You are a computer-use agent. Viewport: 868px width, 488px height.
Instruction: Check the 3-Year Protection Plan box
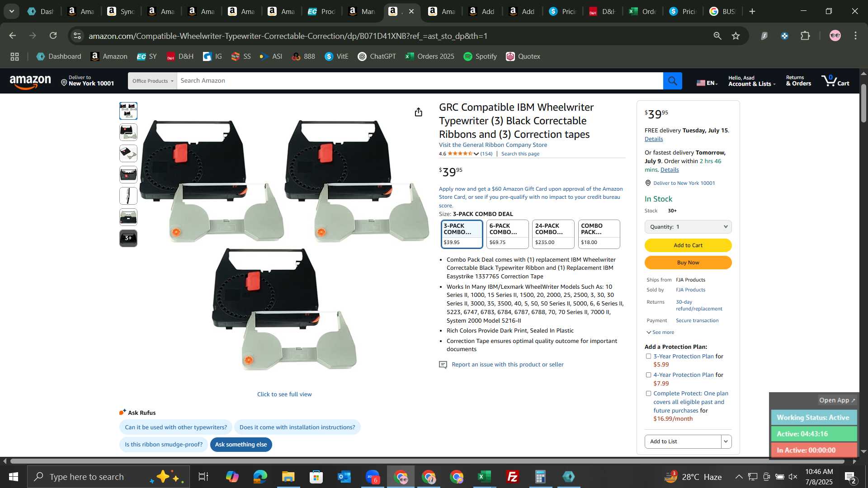(x=648, y=357)
